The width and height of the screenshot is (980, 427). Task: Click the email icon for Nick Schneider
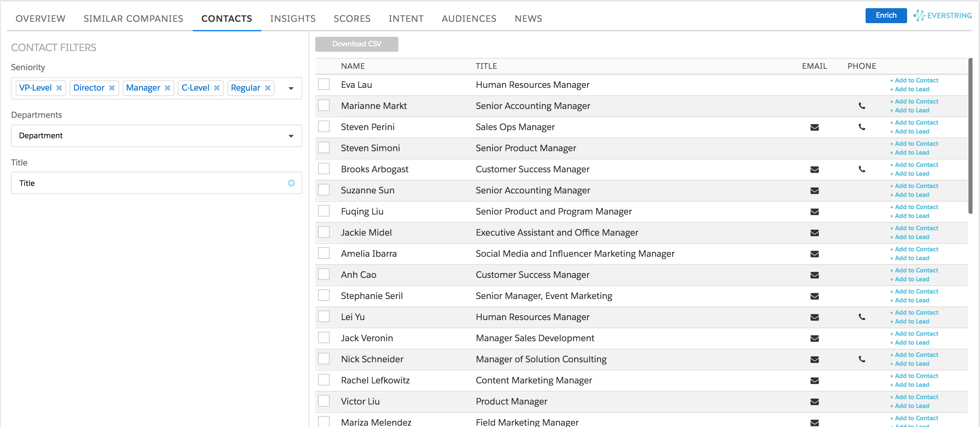[814, 360]
